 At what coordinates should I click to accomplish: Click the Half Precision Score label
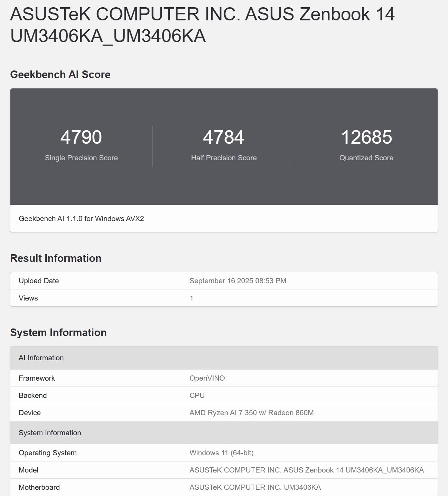point(224,158)
